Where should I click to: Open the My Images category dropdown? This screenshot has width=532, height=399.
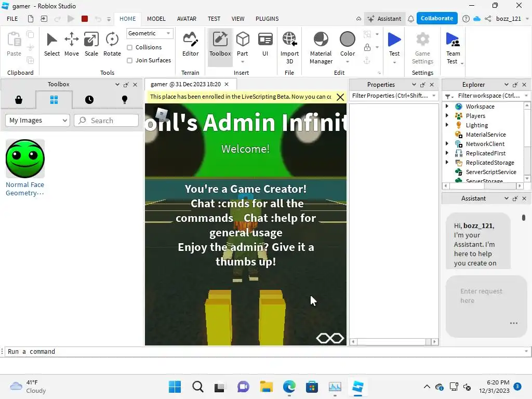click(37, 121)
